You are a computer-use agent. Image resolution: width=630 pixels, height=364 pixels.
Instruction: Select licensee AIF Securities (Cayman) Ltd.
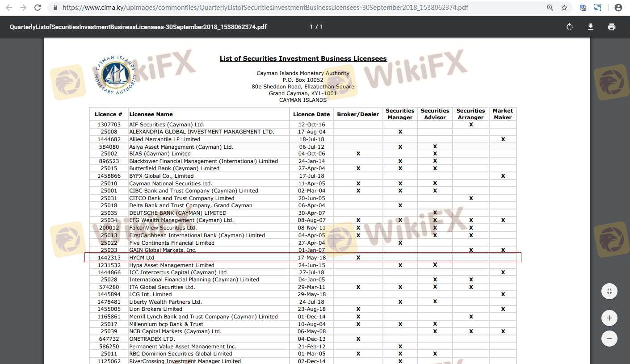point(167,125)
